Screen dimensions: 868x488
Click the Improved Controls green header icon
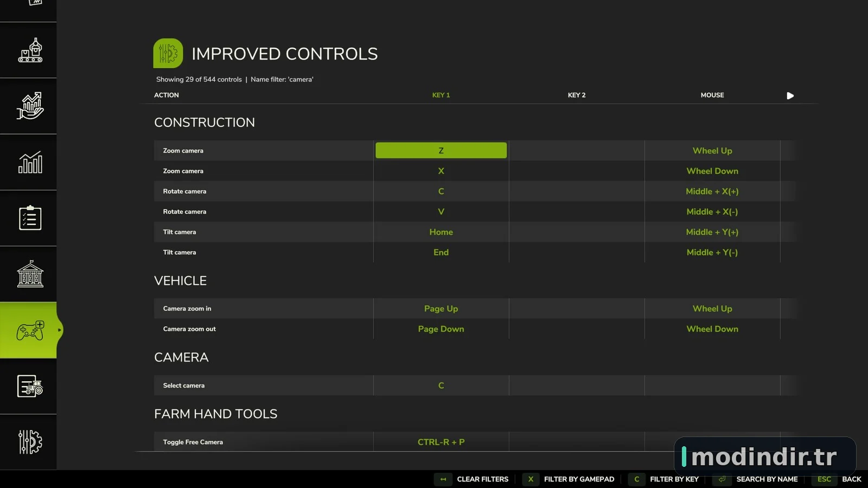(168, 53)
